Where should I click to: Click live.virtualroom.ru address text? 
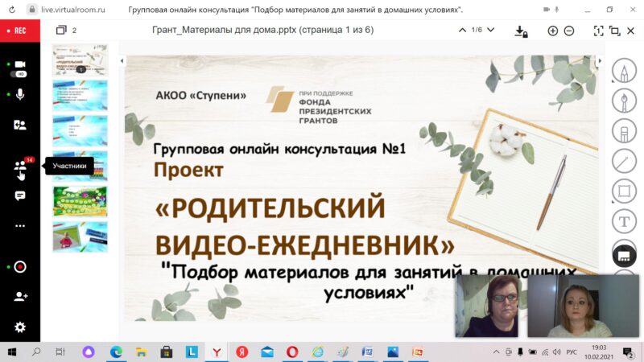73,10
